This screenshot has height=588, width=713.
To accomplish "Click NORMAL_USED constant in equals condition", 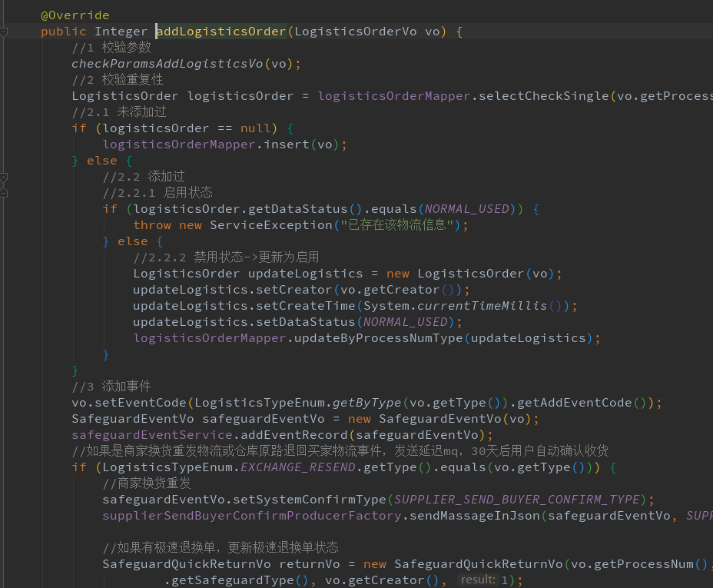I will [467, 209].
